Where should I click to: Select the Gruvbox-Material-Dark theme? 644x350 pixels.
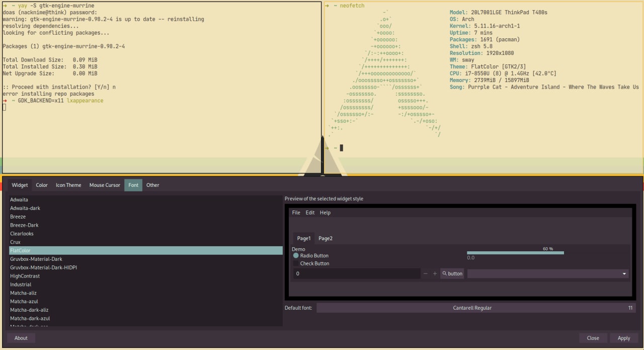[x=146, y=259]
